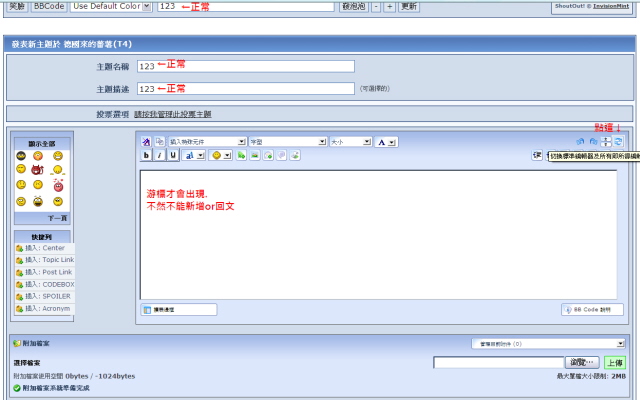Click the 發泡泡 button in the top strip
This screenshot has width=640, height=400.
click(353, 6)
